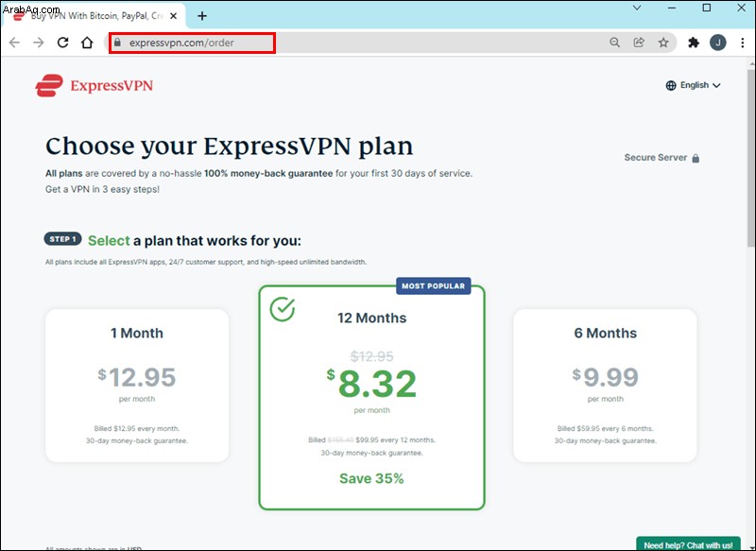Go back to the previous page
Screen dimensions: 756x551
(14, 43)
